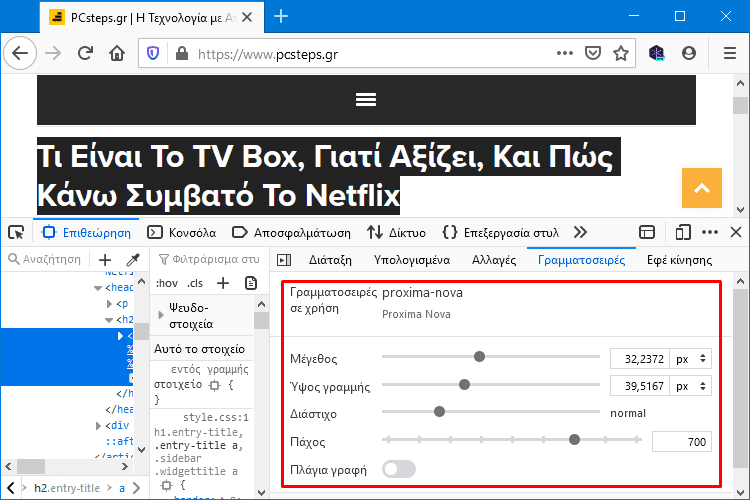Show site security padlock details
750x500 pixels.
point(182,53)
